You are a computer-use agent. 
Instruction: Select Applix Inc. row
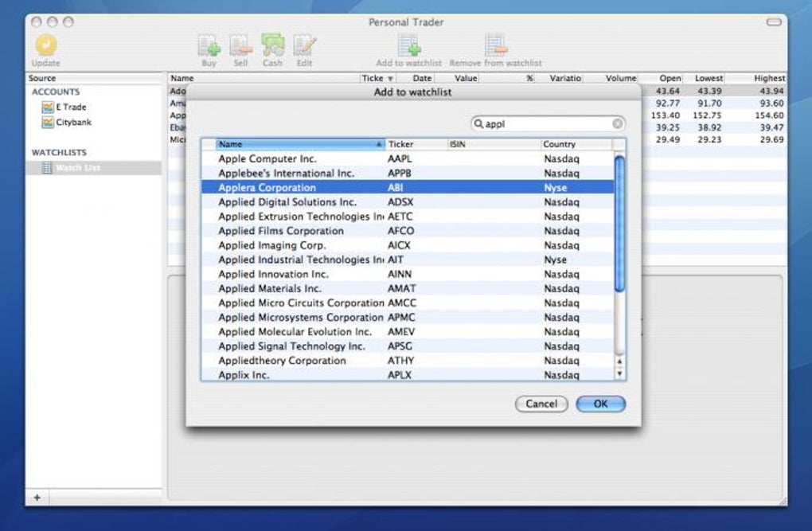tap(407, 374)
